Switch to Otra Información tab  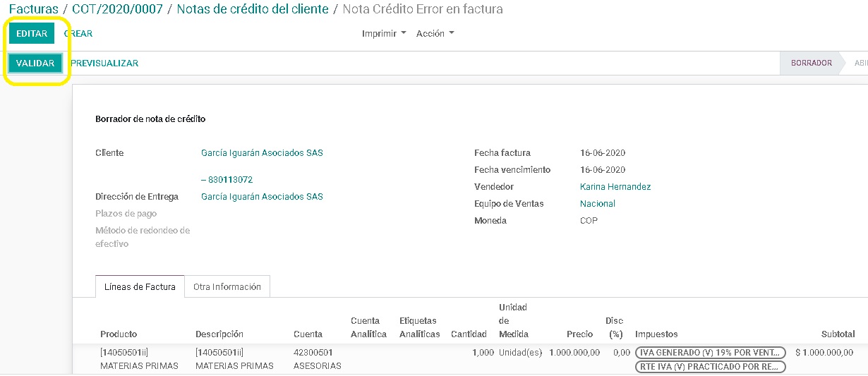[x=227, y=286]
